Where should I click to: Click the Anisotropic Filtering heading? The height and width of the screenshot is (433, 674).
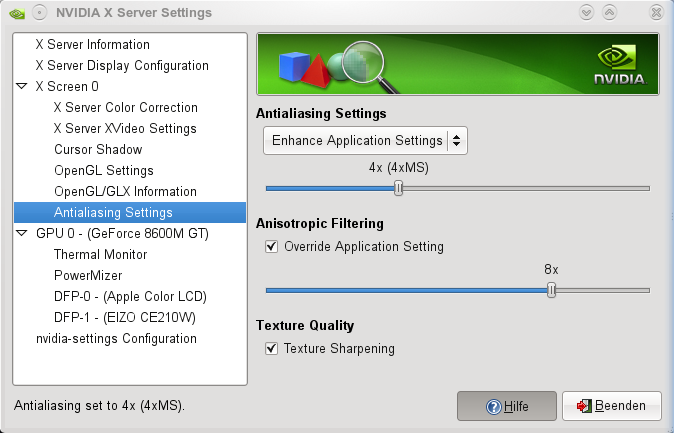(320, 224)
